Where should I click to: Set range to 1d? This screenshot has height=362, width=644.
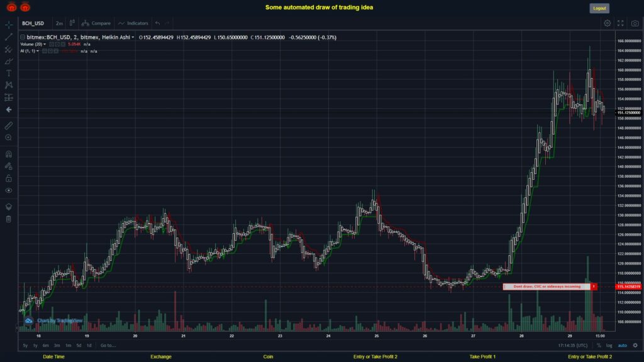click(89, 346)
